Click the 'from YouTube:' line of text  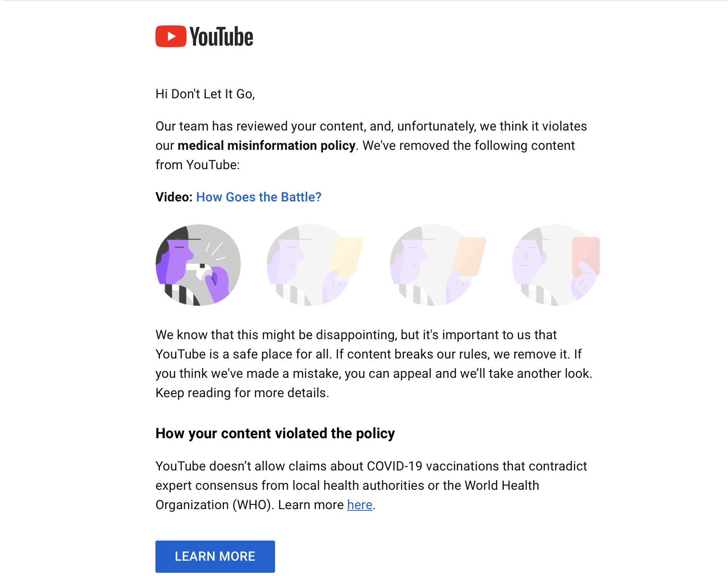coord(197,165)
